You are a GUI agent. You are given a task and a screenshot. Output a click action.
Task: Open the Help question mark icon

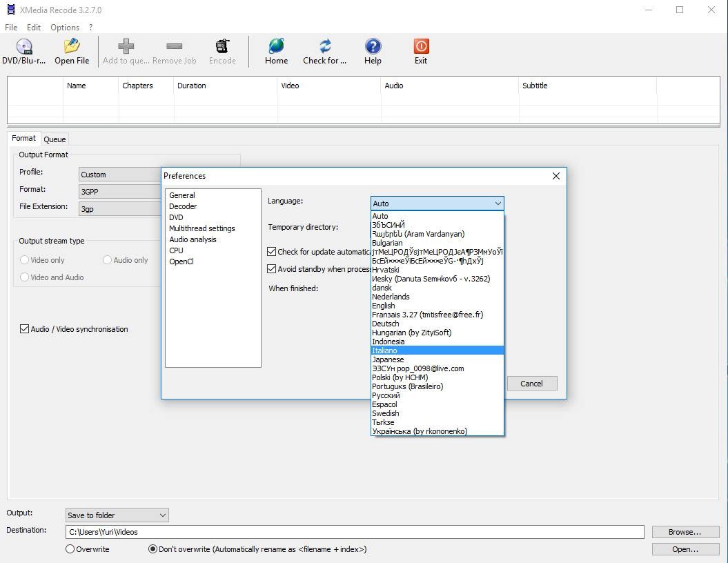pyautogui.click(x=373, y=46)
